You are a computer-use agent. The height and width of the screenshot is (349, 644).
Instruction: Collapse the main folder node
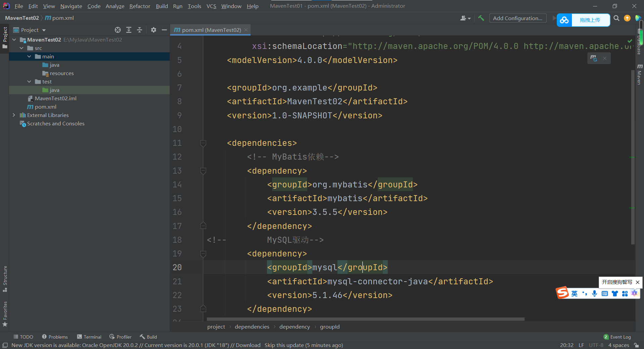29,56
